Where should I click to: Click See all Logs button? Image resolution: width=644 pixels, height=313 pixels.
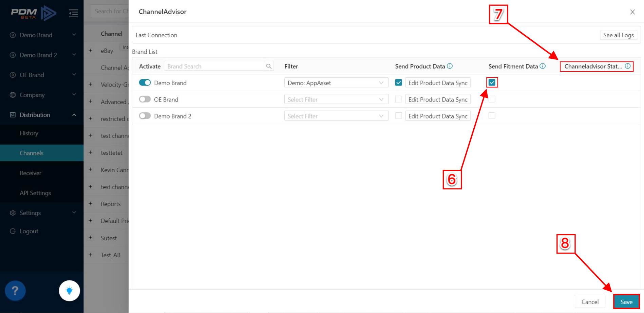(x=618, y=35)
